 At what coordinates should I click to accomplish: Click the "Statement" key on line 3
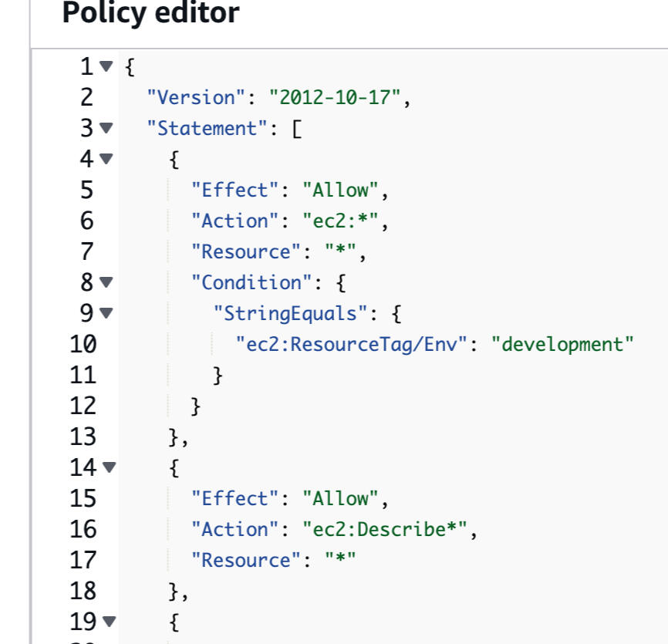coord(207,129)
